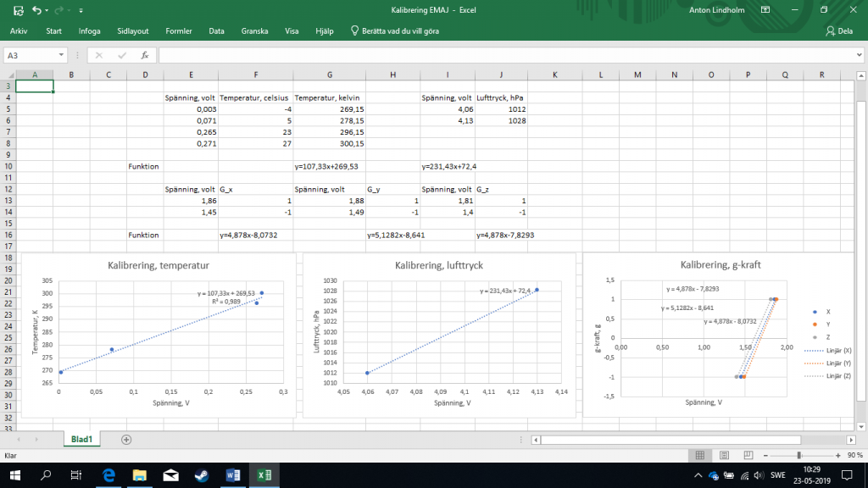The height and width of the screenshot is (488, 868).
Task: Click the zoom slider handle
Action: [x=798, y=455]
